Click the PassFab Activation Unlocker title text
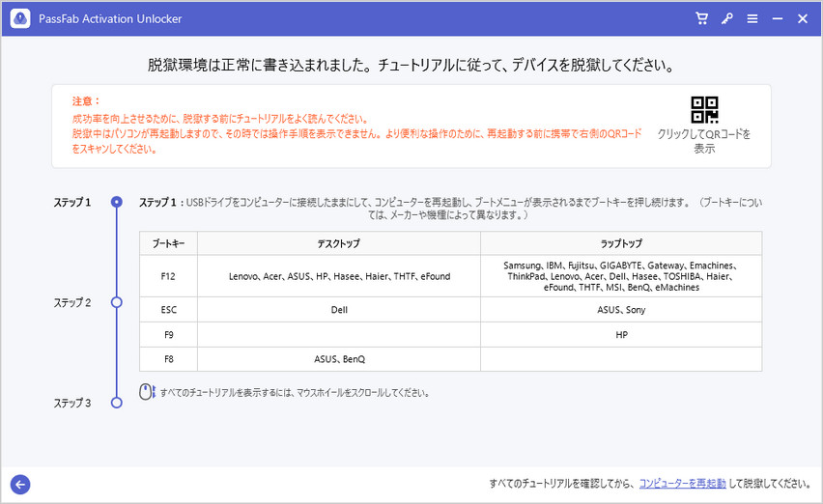The image size is (823, 504). [110, 19]
